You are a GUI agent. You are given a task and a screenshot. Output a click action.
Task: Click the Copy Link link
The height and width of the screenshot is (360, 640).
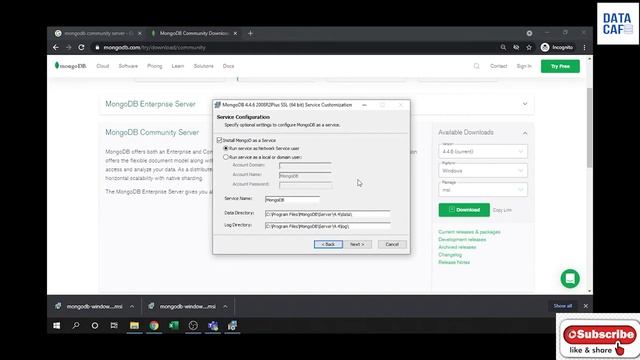click(x=502, y=210)
